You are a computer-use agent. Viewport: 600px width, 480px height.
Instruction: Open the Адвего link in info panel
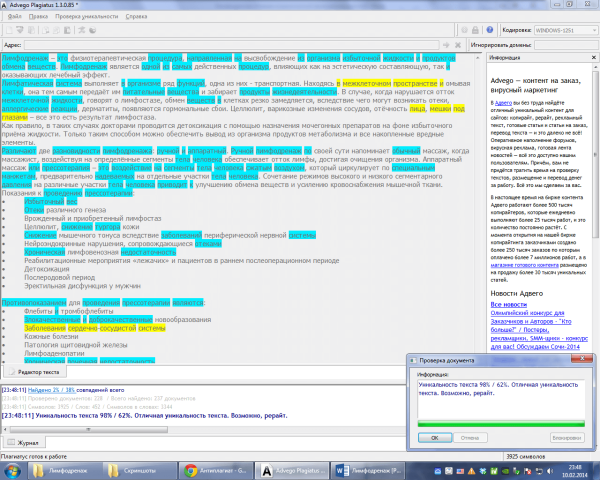tap(503, 103)
